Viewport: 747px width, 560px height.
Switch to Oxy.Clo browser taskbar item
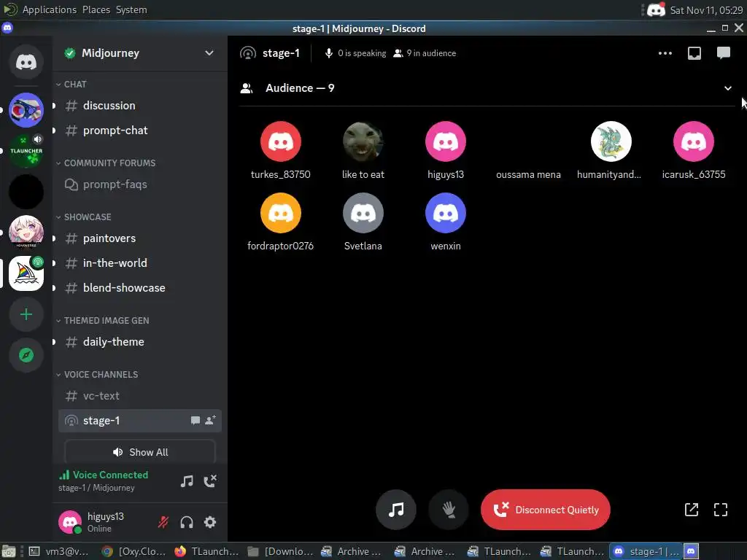coord(133,551)
